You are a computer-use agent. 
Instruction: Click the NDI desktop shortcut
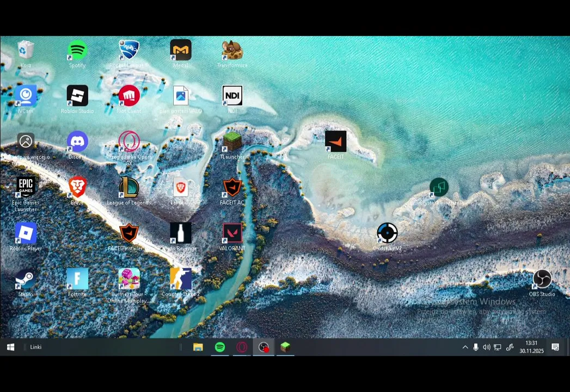coord(232,96)
